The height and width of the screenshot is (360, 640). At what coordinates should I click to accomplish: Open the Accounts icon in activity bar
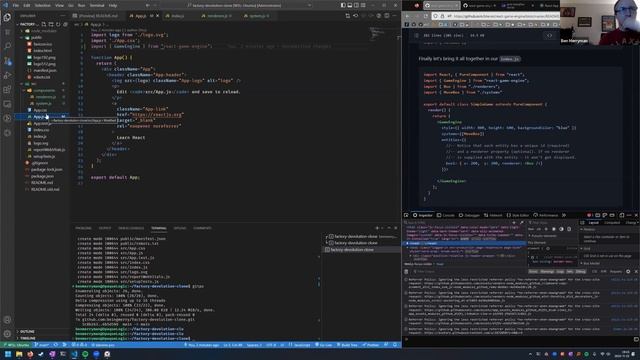pos(7,320)
